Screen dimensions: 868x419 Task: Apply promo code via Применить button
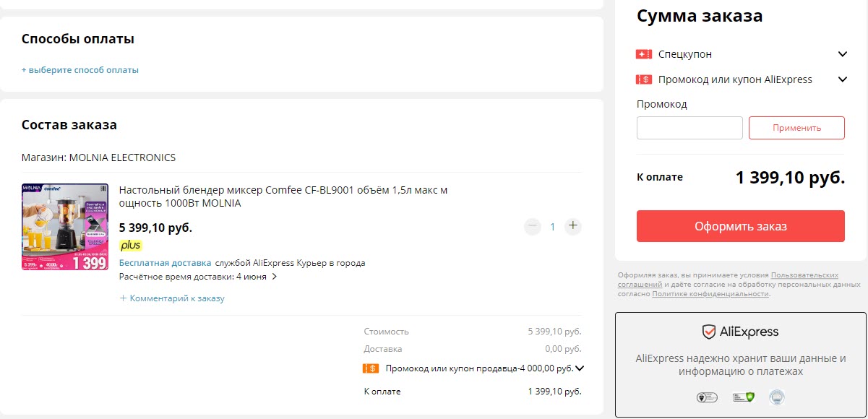(x=796, y=127)
